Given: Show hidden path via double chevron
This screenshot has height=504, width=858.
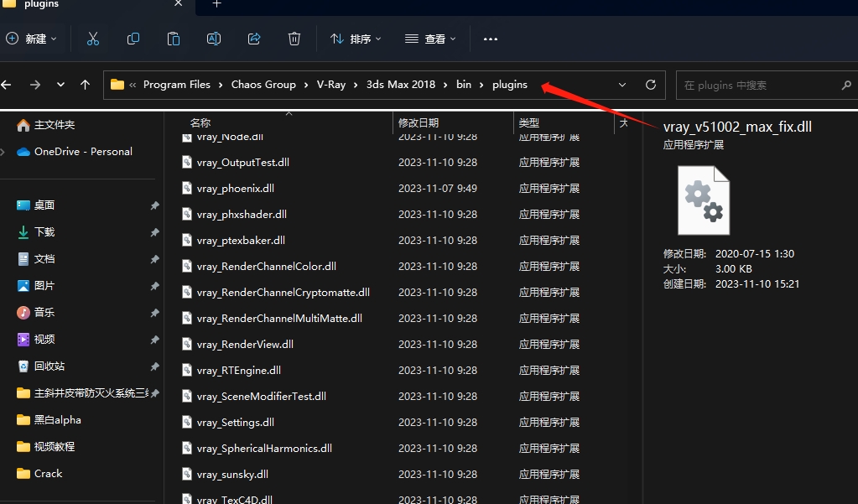Looking at the screenshot, I should point(133,85).
